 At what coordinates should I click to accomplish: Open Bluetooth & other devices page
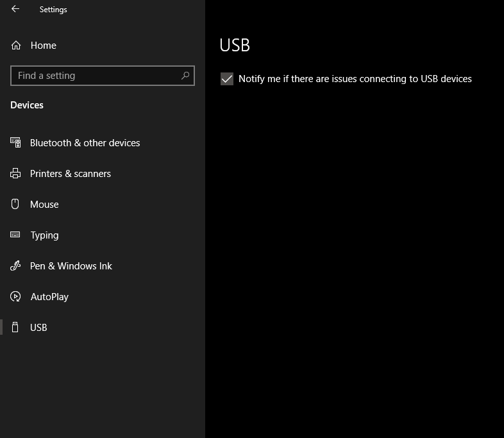tap(85, 142)
